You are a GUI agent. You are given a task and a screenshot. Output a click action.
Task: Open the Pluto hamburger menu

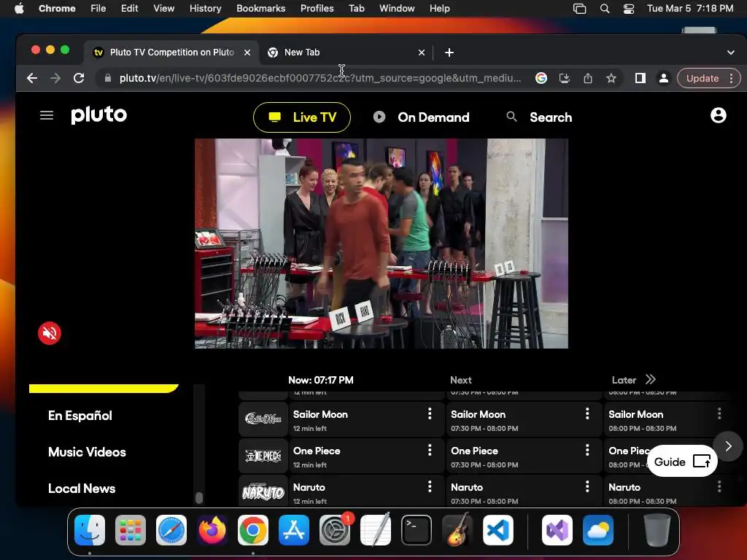[x=46, y=116]
